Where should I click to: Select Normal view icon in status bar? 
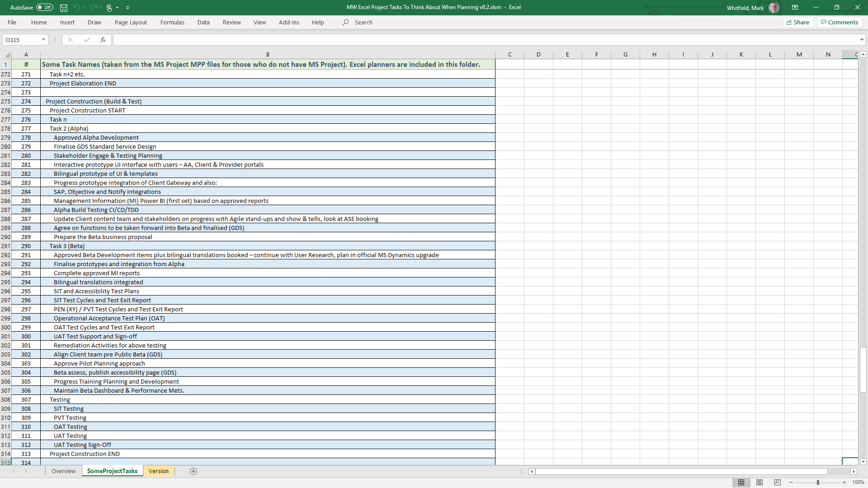(x=741, y=483)
